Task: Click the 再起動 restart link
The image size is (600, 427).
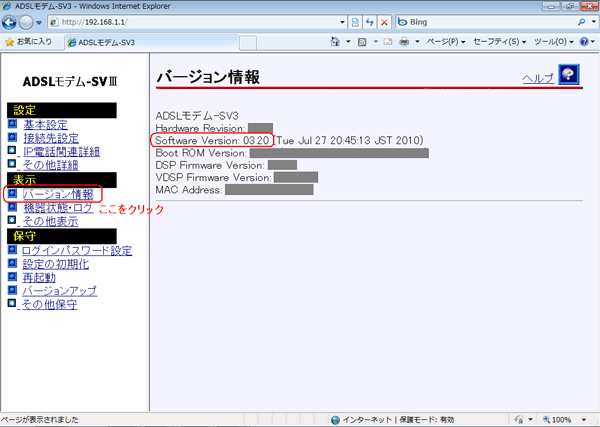Action: tap(38, 277)
